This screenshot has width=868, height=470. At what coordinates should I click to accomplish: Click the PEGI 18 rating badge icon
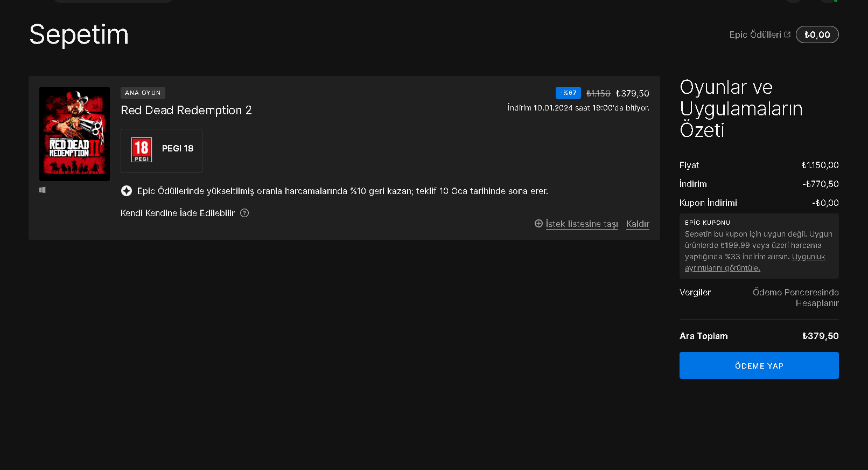[142, 150]
